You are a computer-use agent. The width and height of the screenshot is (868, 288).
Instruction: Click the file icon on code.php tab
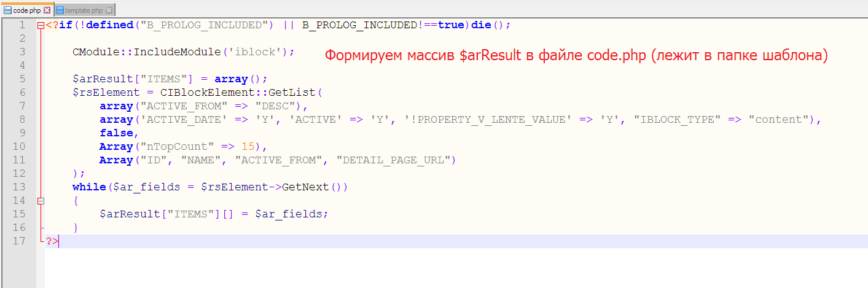pyautogui.click(x=8, y=10)
